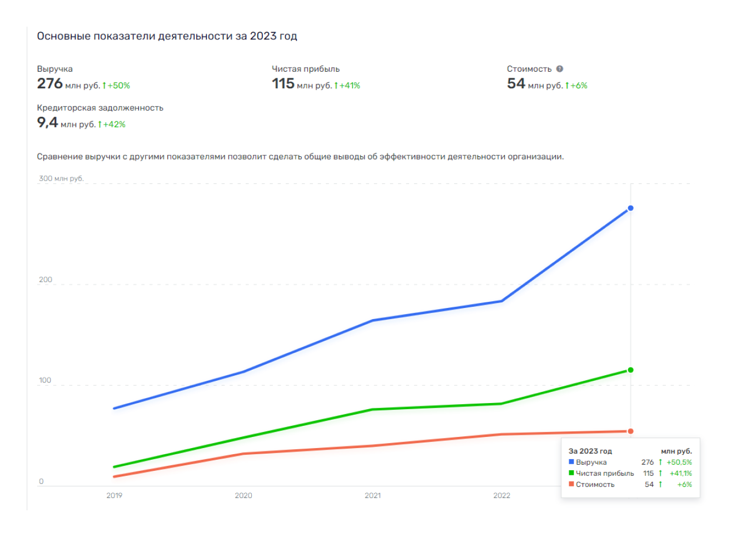This screenshot has width=756, height=537.
Task: Click the +50,5% value in tooltip
Action: coord(679,462)
